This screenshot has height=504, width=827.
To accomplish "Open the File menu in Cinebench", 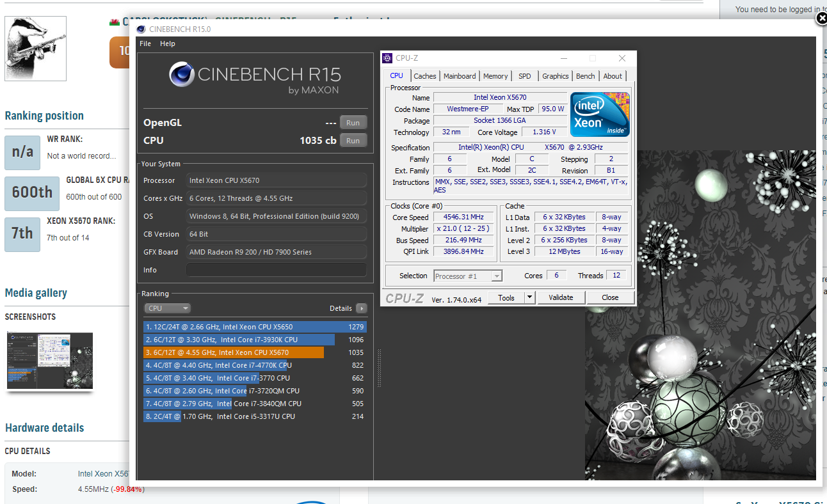I will tap(145, 43).
